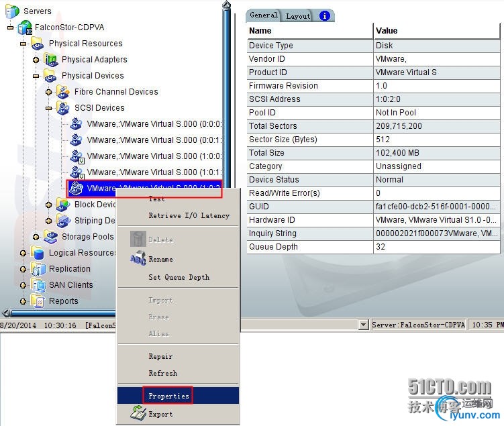Screen dimensions: 504x426
Task: Click the Queue Depth value 32
Action: [x=381, y=247]
